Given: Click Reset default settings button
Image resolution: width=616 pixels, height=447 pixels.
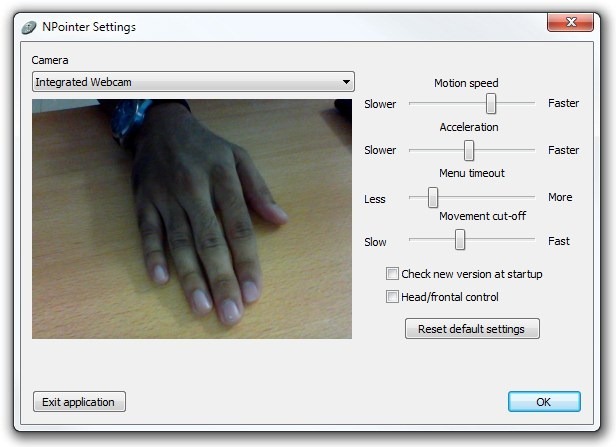Looking at the screenshot, I should tap(472, 329).
